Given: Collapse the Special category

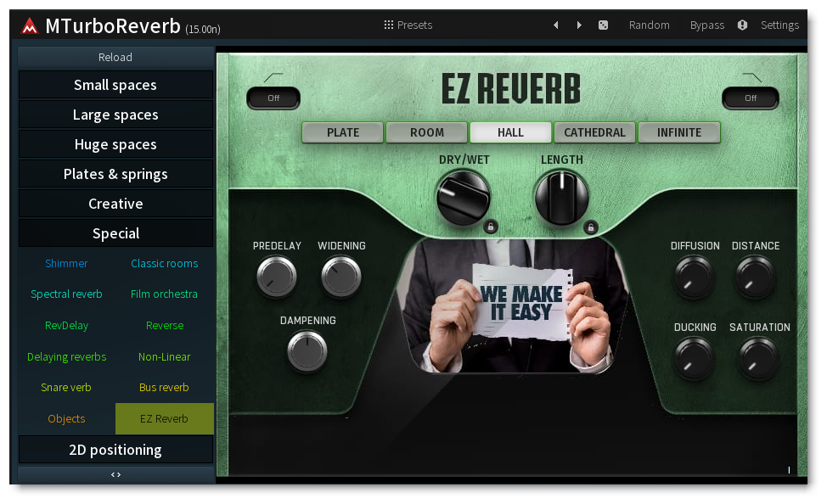Looking at the screenshot, I should (x=115, y=233).
